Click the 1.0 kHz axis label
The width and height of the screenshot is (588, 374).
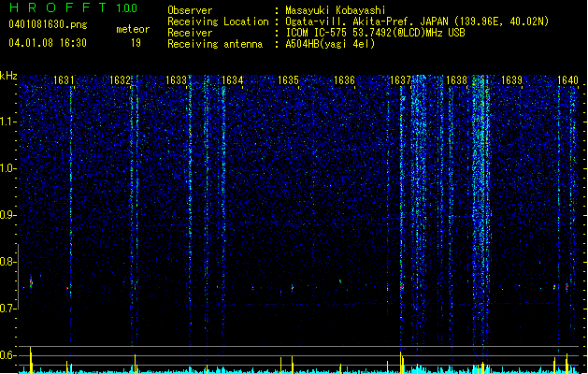point(7,168)
